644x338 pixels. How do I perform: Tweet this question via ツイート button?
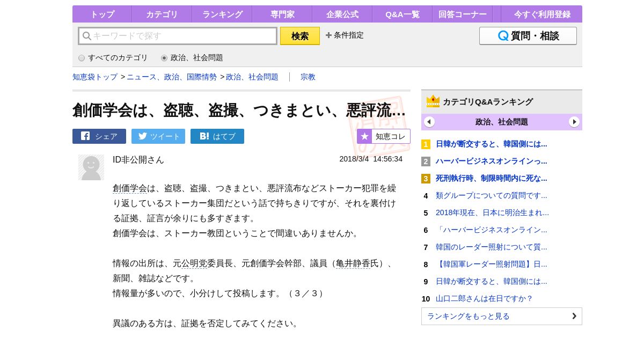click(158, 136)
